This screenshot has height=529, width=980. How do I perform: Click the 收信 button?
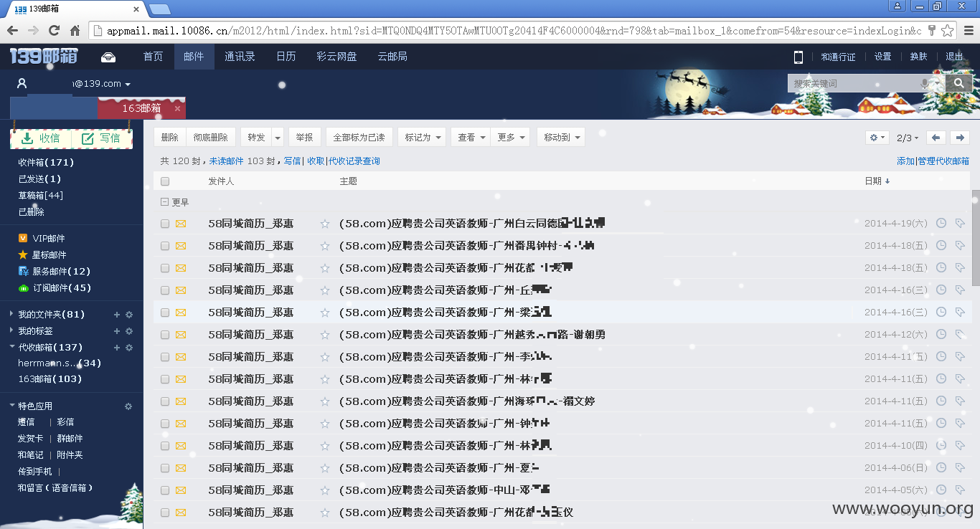tap(41, 138)
